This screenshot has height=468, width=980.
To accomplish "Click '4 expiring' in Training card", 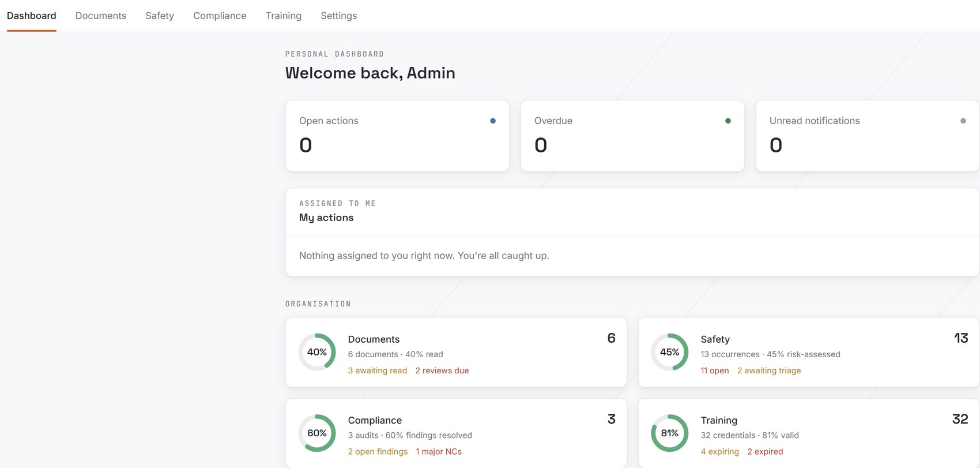I will point(720,451).
